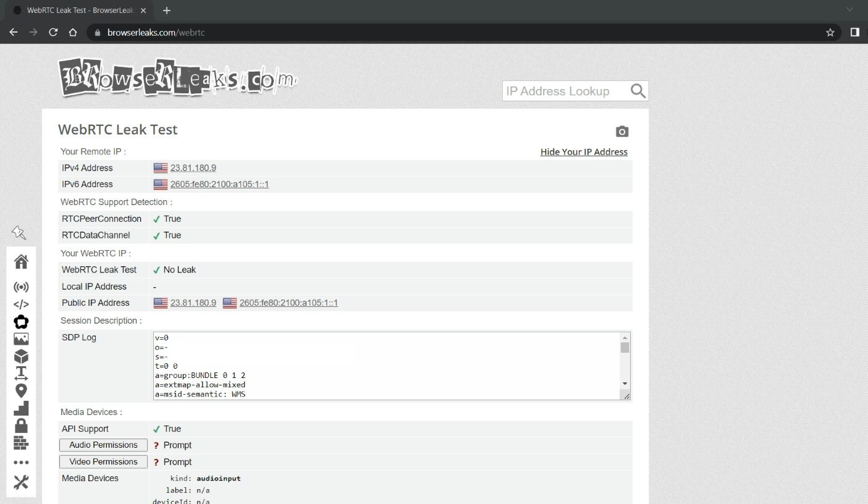This screenshot has width=868, height=504.
Task: Click the RTCPeerConnection label
Action: (101, 219)
